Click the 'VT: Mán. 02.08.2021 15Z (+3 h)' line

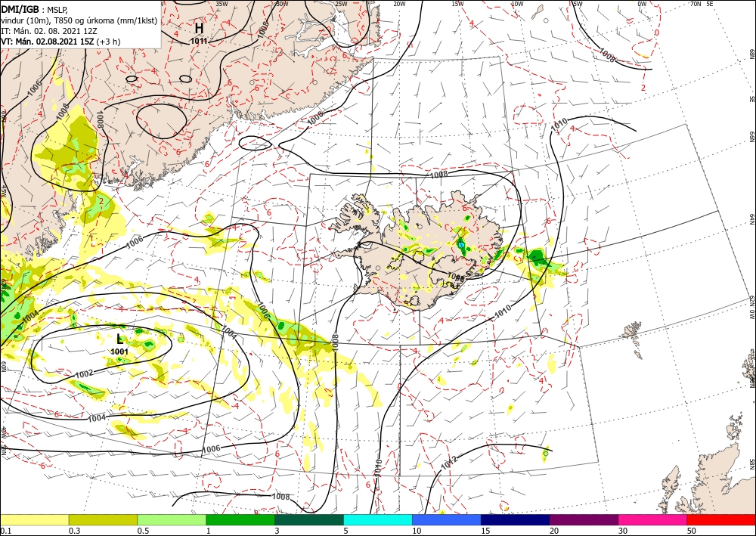(60, 42)
